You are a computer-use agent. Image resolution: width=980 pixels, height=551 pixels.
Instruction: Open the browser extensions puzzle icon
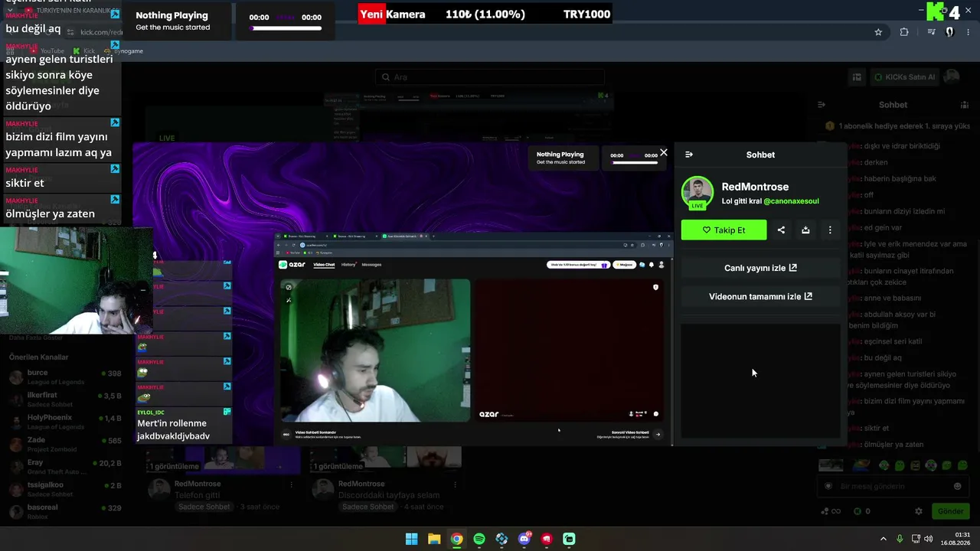[904, 32]
